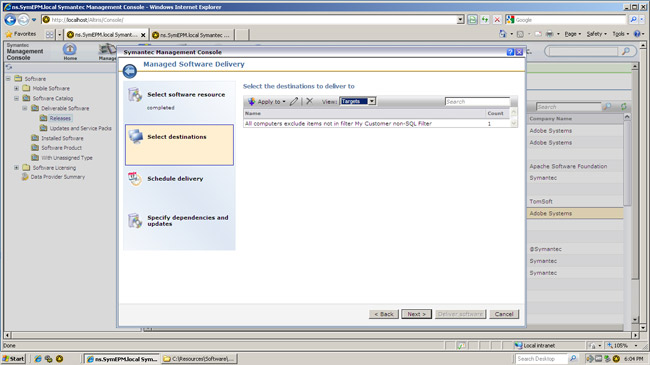Click the Home icon in Management Console
This screenshot has height=365, width=650.
tap(70, 52)
